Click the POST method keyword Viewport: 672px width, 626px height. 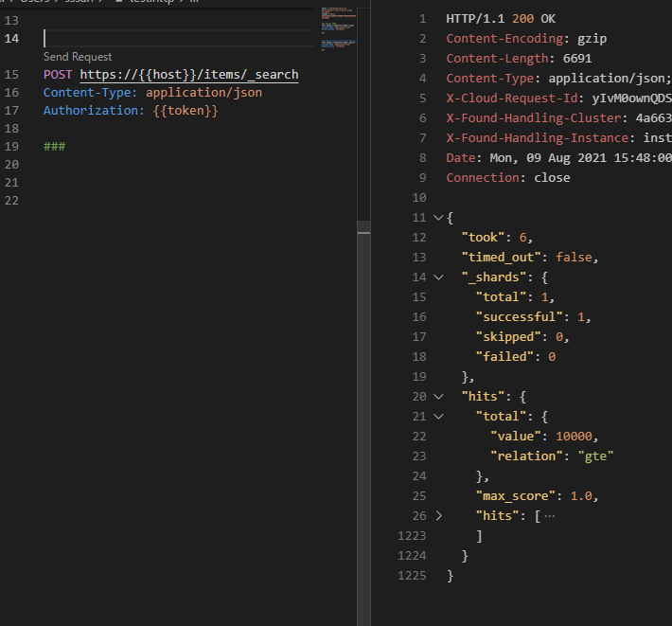coord(59,75)
